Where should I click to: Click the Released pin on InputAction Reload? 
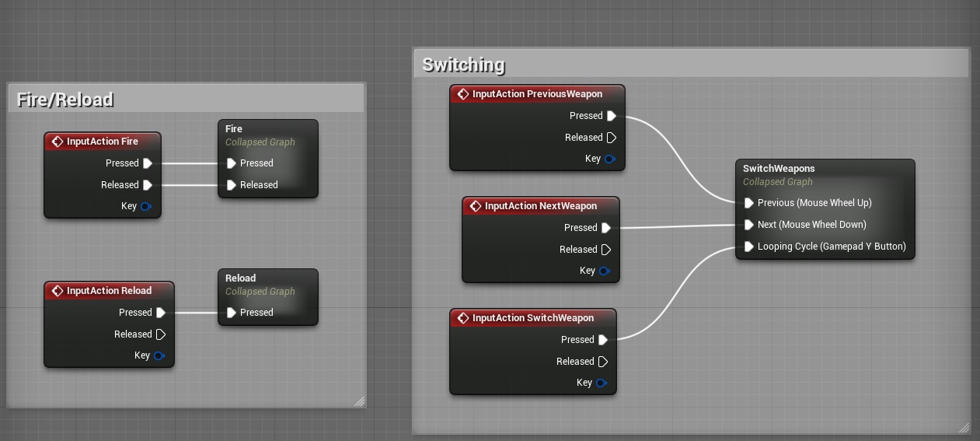[161, 334]
